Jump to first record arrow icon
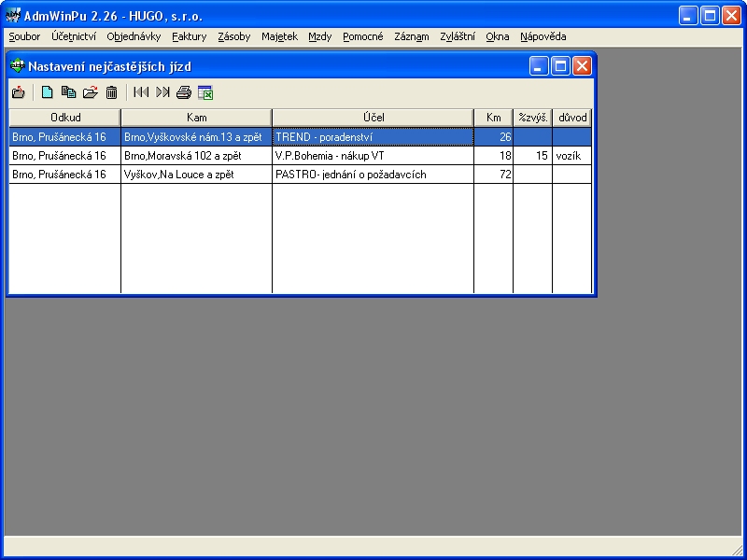The width and height of the screenshot is (747, 560). point(141,92)
